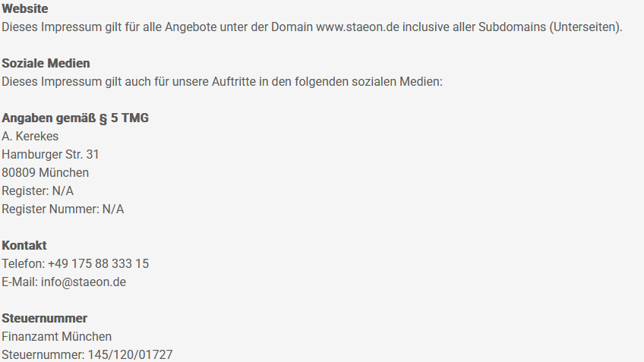Click the 'Telefon:' label

coord(23,264)
